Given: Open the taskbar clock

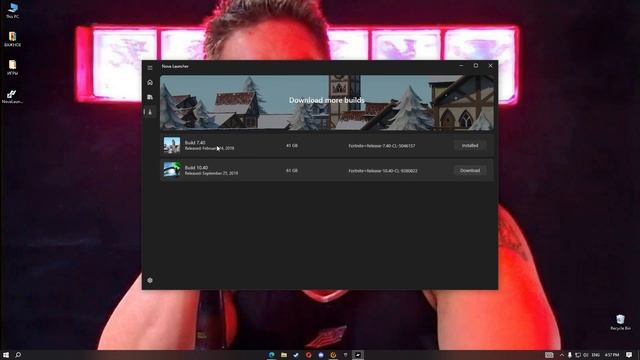Looking at the screenshot, I should pyautogui.click(x=612, y=355).
